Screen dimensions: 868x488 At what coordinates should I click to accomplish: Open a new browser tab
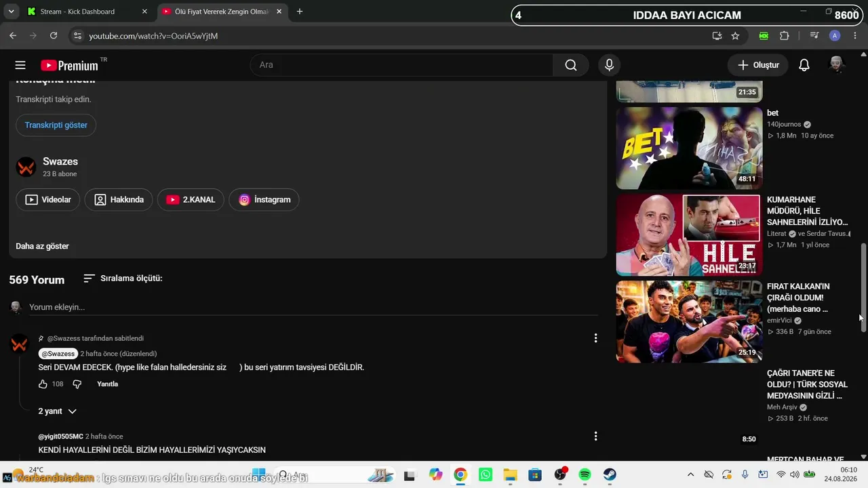pos(300,12)
